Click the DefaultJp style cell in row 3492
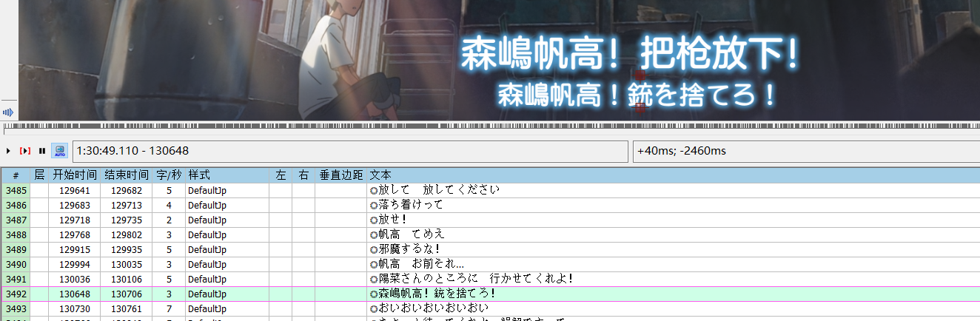Viewport: 980px width, 321px height. [x=227, y=294]
